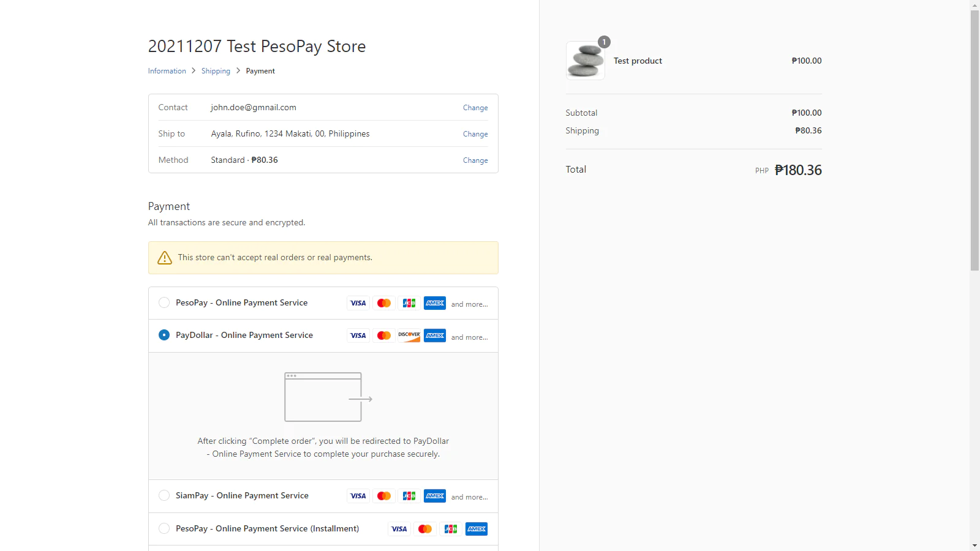Viewport: 980px width, 551px height.
Task: Click the Discover card icon in PayDollar row
Action: [x=409, y=335]
